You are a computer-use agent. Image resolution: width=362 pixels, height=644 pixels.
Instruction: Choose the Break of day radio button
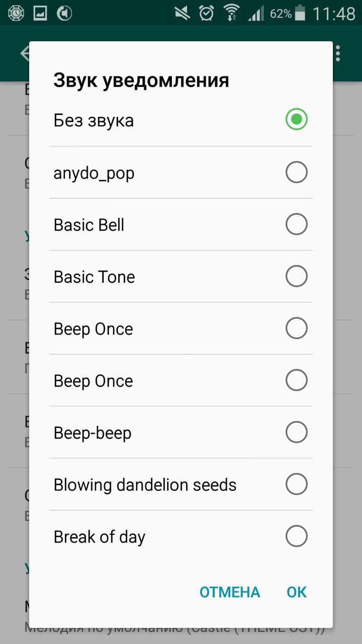(x=296, y=536)
